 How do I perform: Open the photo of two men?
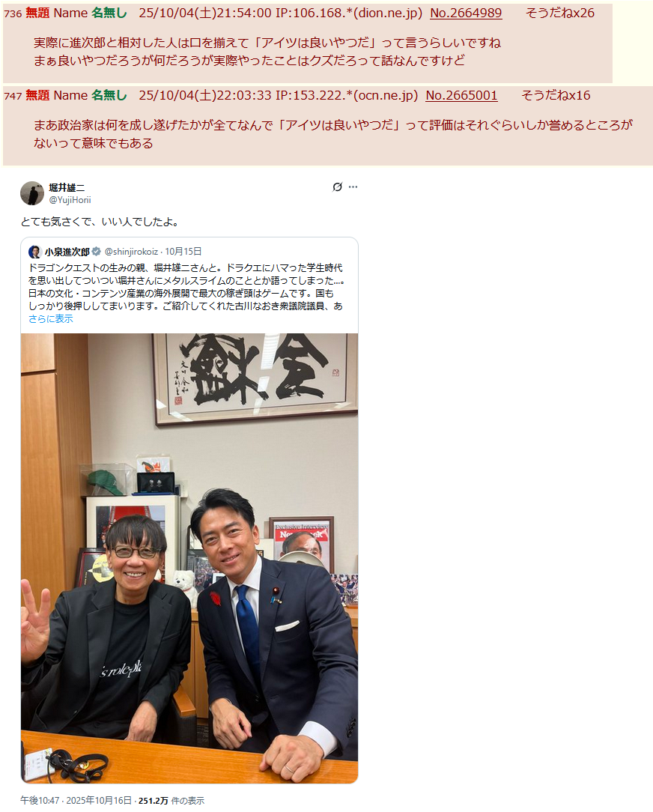coord(189,558)
